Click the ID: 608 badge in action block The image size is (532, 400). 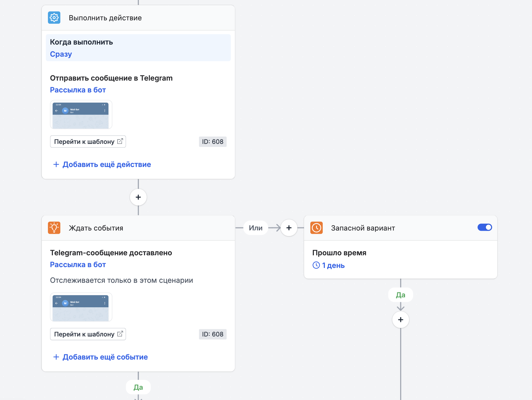pos(213,142)
